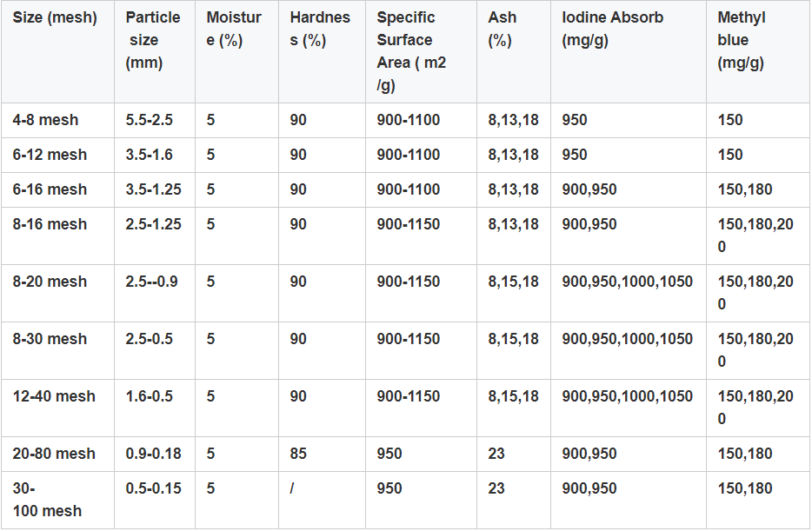Select the 4-8 mesh row label
This screenshot has height=531, width=812.
coord(45,120)
